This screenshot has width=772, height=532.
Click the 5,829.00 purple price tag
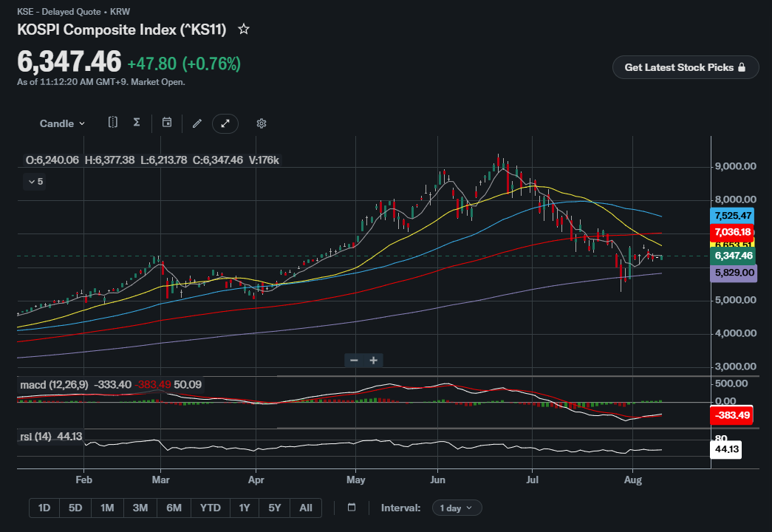click(x=734, y=273)
